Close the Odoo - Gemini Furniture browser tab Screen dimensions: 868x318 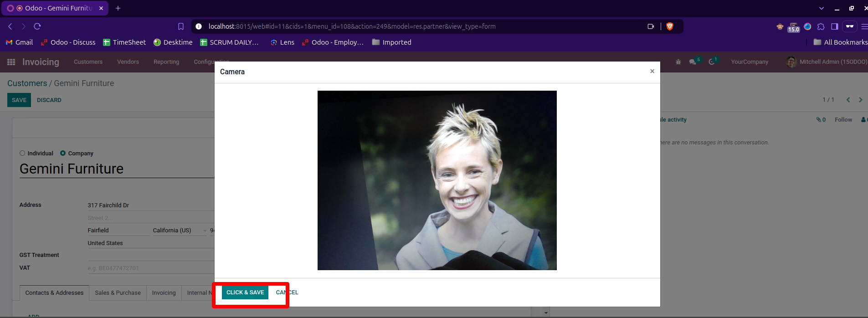(101, 8)
